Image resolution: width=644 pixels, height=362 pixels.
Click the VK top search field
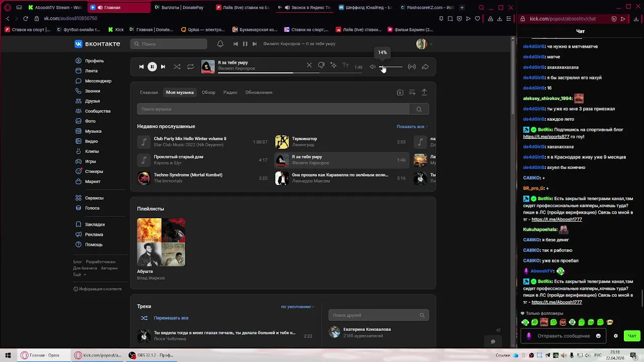point(169,44)
